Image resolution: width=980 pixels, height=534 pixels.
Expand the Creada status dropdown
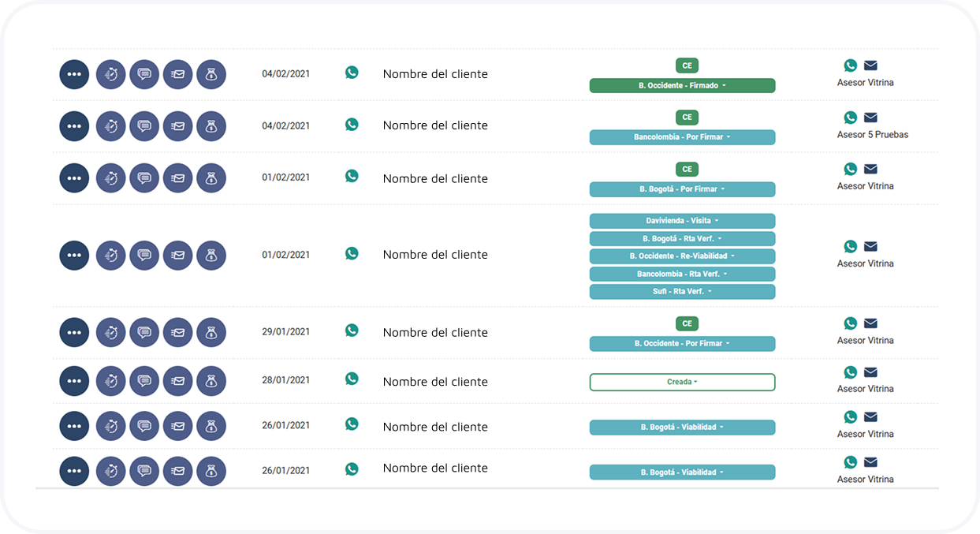[x=682, y=383]
